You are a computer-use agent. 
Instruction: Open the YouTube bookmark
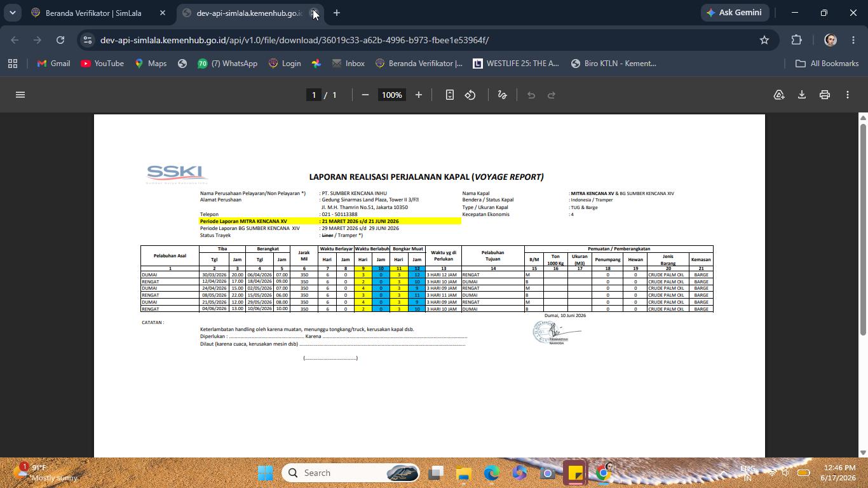tap(102, 64)
